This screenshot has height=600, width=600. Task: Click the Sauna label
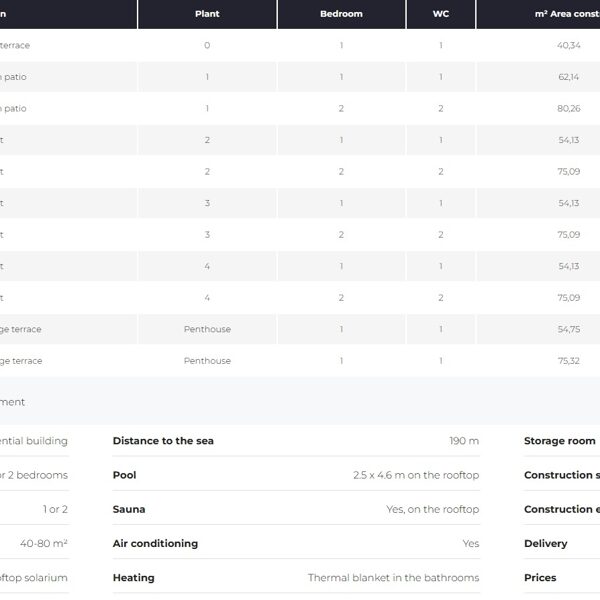[129, 509]
